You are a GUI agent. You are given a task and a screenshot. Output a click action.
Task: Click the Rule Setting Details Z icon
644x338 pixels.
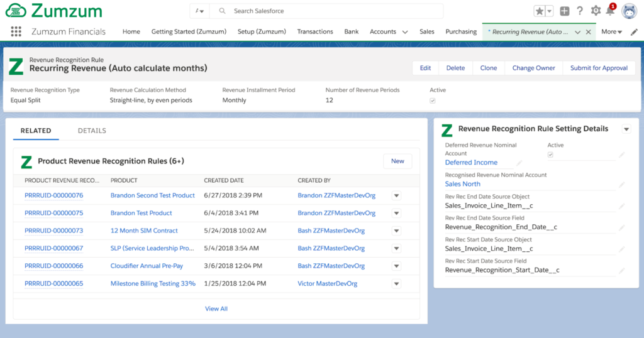(447, 131)
